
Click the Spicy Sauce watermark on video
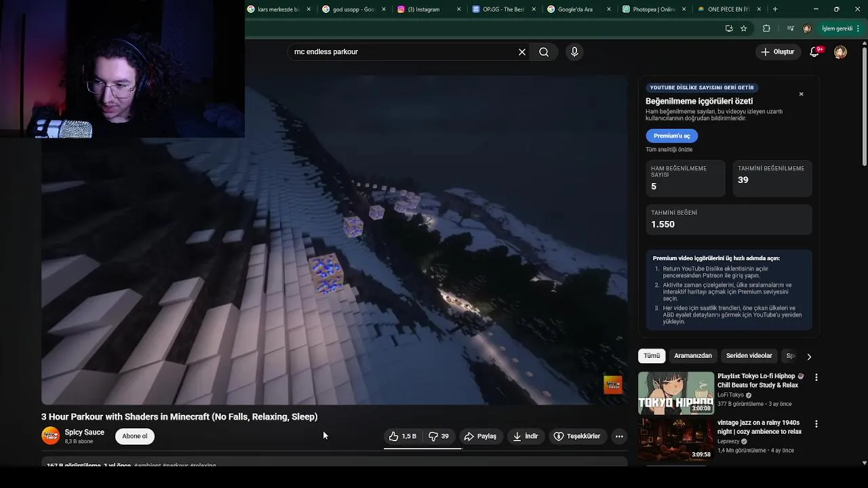pos(613,385)
